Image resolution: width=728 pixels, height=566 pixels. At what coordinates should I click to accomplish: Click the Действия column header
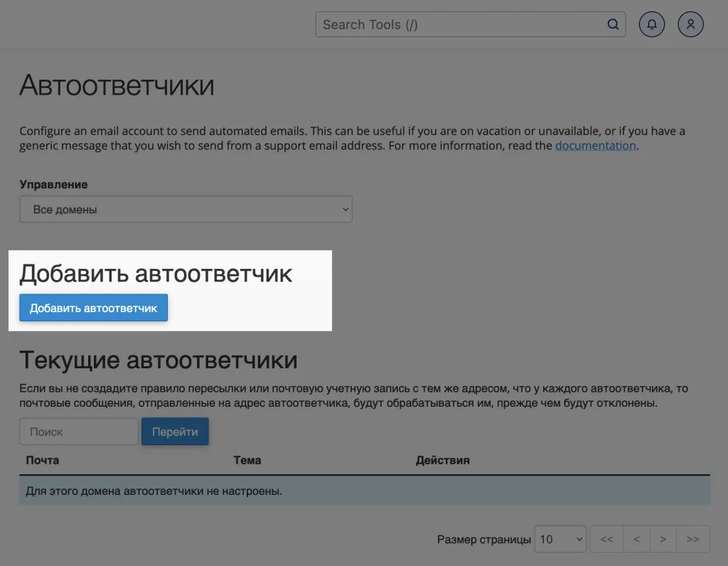(442, 460)
